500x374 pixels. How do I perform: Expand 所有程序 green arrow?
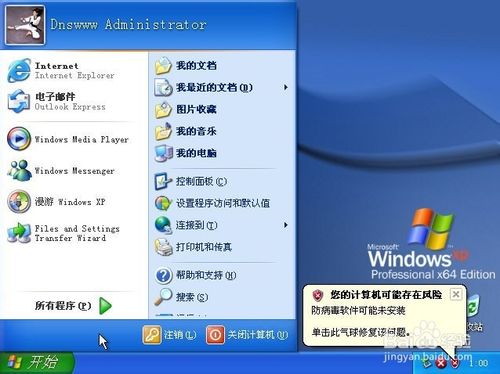click(x=105, y=306)
